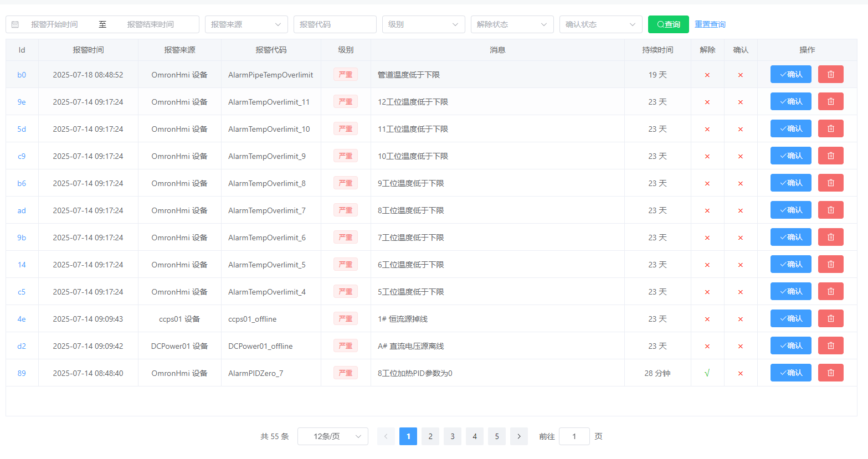This screenshot has width=868, height=459.
Task: Go to next page with right arrow
Action: [518, 436]
